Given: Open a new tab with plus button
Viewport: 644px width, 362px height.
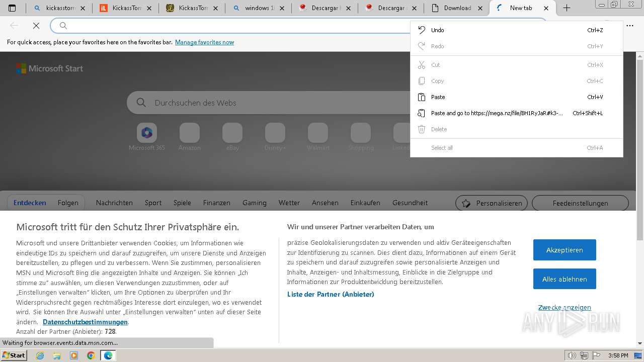Looking at the screenshot, I should [567, 8].
